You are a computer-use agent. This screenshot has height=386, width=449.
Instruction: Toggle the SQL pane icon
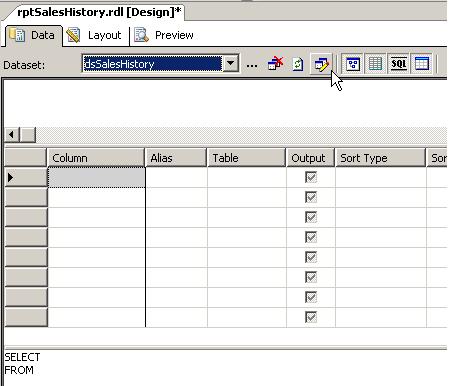tap(399, 64)
